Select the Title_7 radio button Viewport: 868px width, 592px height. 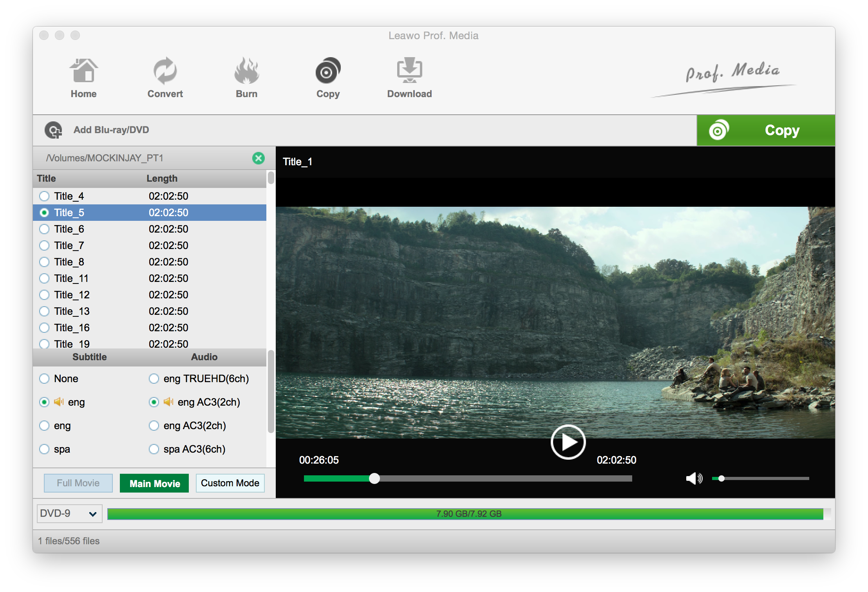(x=44, y=245)
